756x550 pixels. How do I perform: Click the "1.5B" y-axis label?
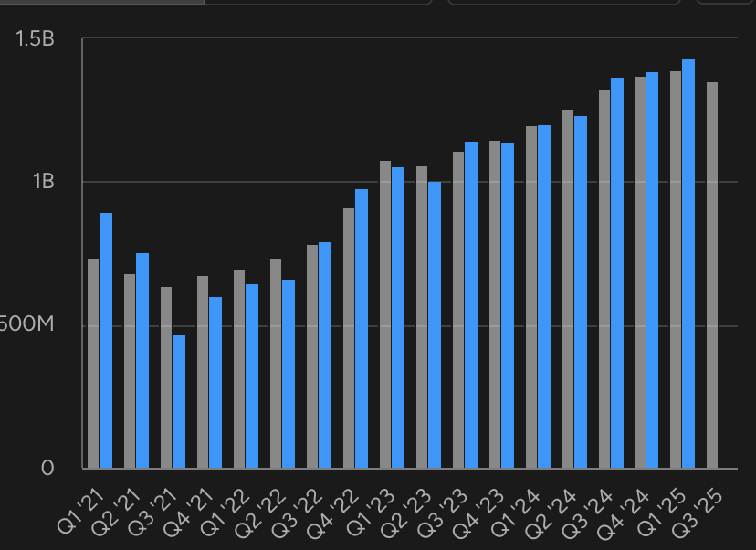pyautogui.click(x=35, y=38)
